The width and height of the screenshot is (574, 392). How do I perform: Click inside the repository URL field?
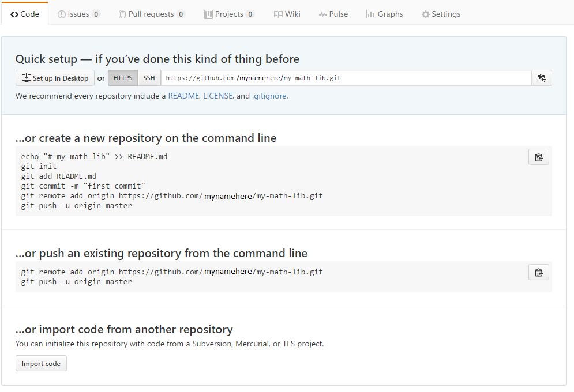[x=346, y=78]
